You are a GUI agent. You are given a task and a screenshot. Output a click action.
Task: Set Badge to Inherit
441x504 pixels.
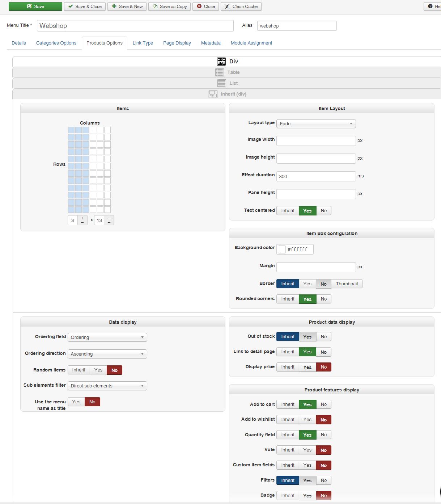point(288,496)
